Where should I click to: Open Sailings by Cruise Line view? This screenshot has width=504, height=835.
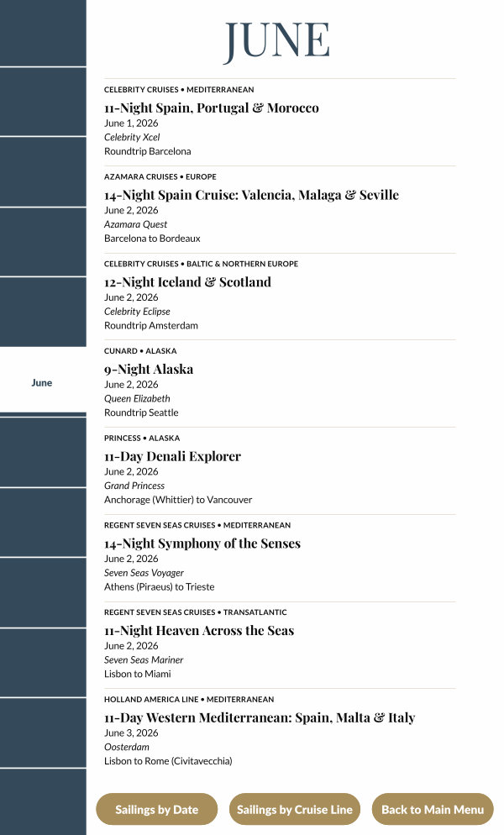click(x=295, y=810)
